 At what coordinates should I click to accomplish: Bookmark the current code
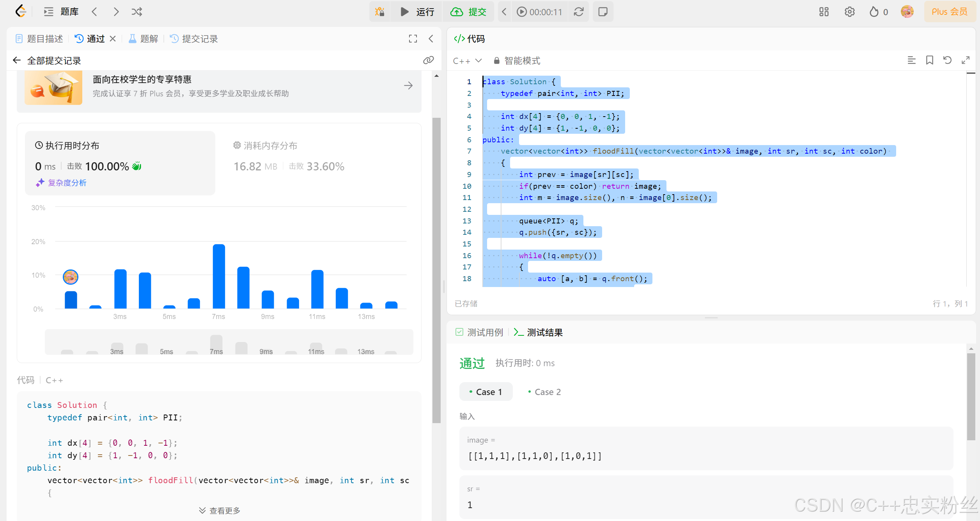click(930, 60)
